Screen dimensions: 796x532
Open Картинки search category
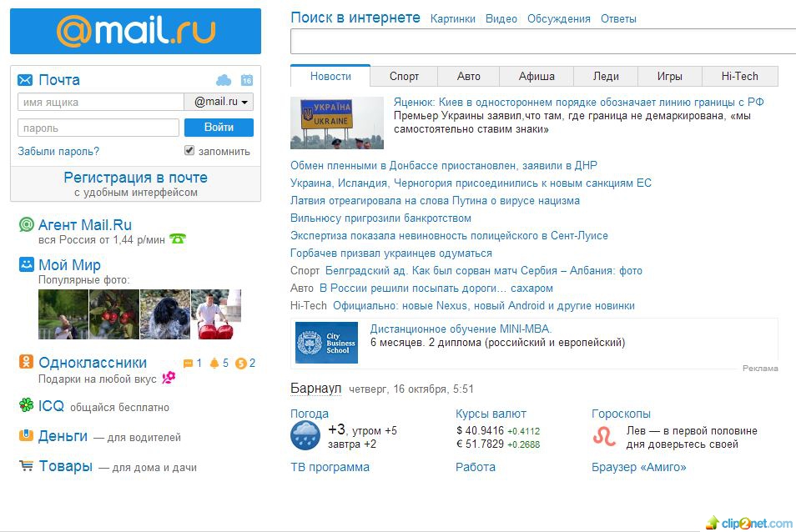click(x=453, y=19)
